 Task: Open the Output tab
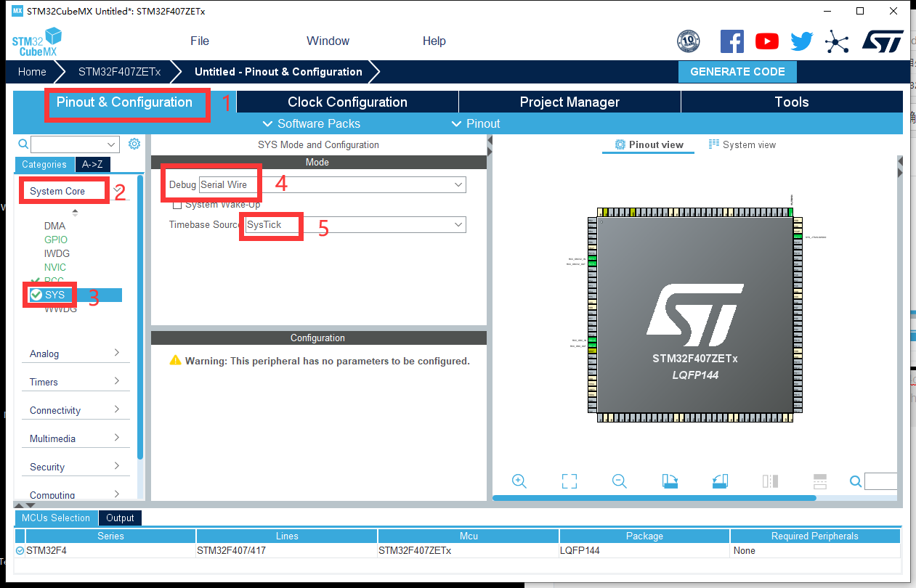[120, 518]
